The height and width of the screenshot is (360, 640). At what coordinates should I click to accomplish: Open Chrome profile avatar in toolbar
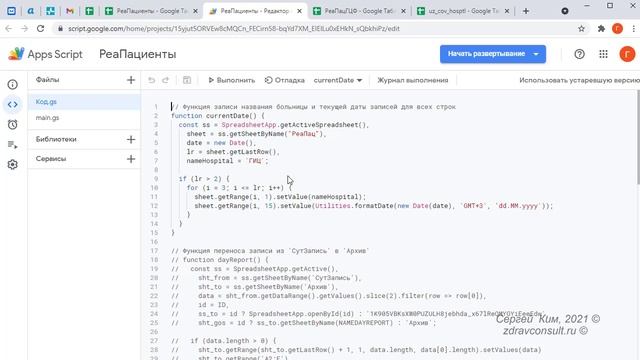(617, 29)
